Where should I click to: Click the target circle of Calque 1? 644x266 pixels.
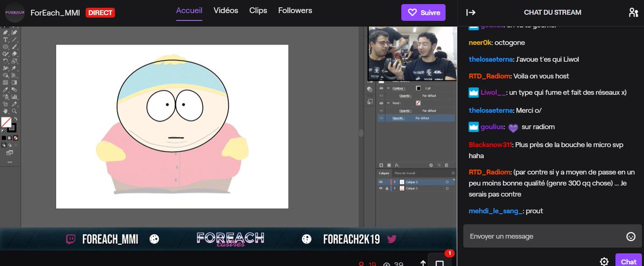pyautogui.click(x=447, y=188)
